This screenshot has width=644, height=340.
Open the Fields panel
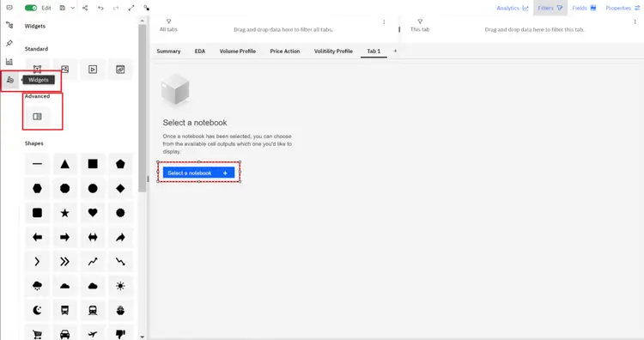point(584,8)
